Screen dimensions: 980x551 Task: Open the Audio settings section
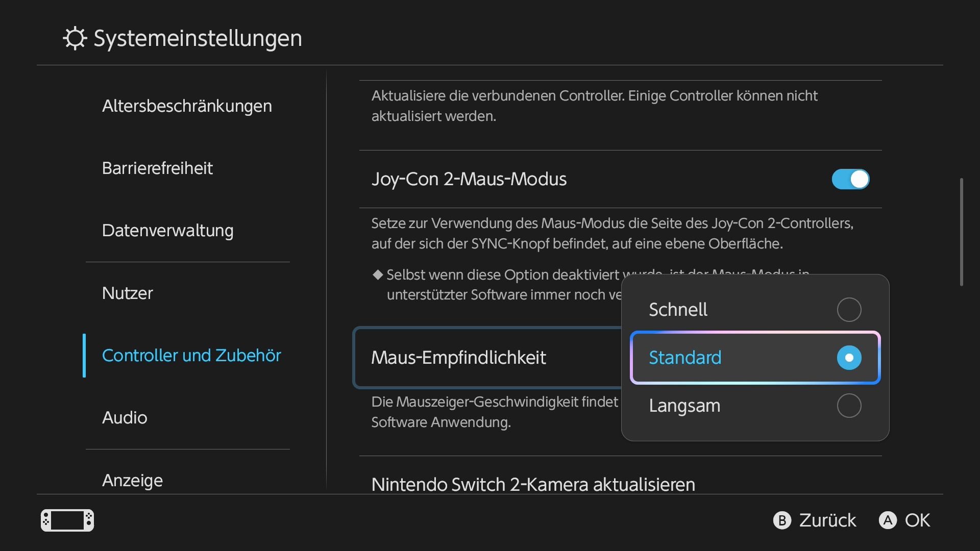tap(125, 418)
